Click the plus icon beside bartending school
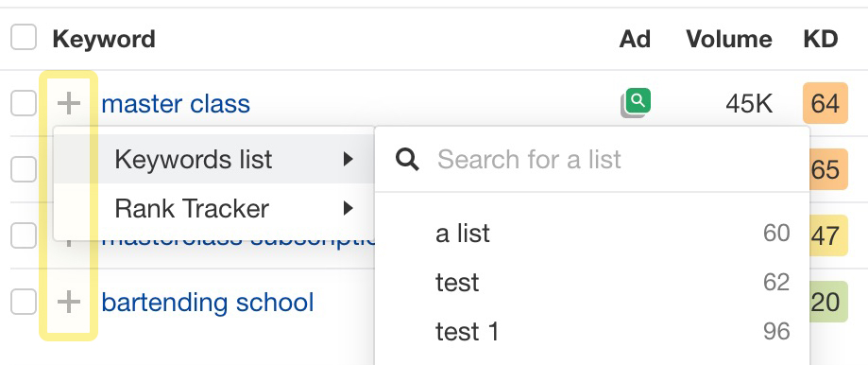 pos(69,303)
